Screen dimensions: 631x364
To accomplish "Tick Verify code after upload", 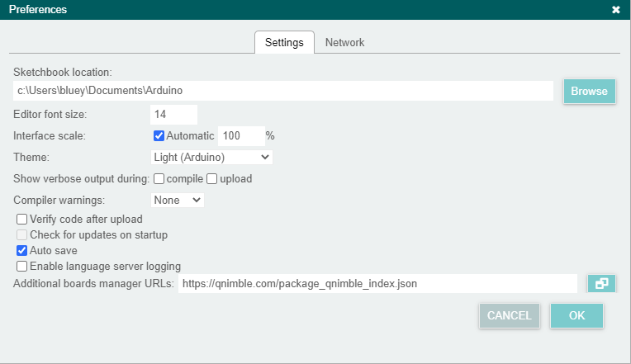I will click(22, 220).
